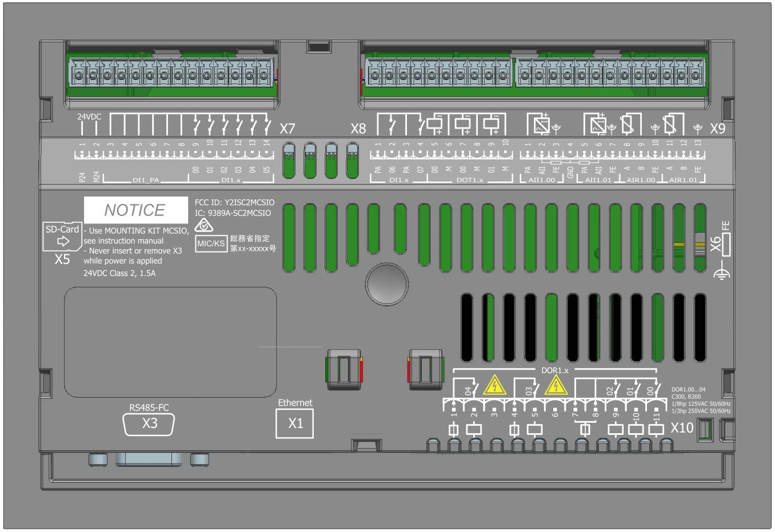Click the DOT1.x group label

pos(470,181)
